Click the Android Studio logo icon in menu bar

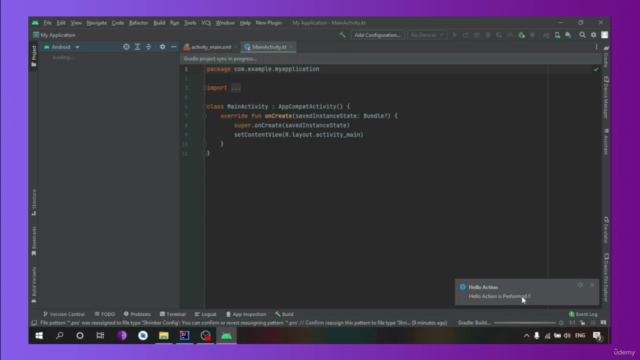[36, 23]
